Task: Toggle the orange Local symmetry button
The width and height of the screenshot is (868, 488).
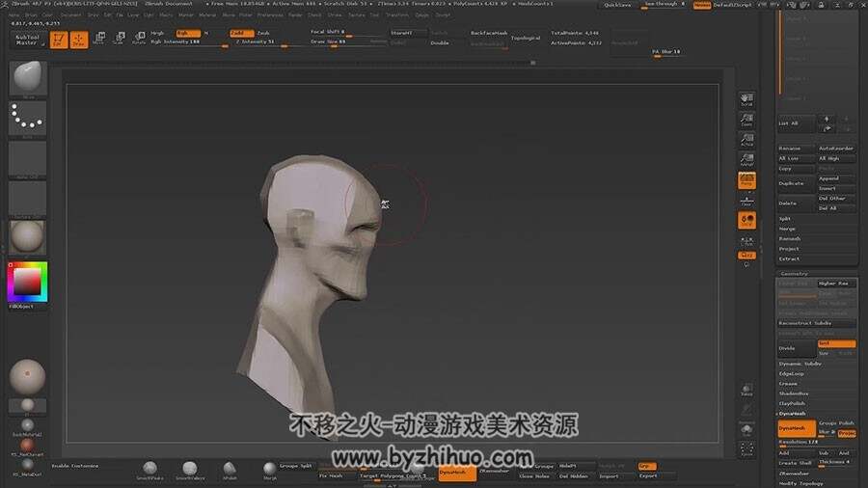Action: [x=746, y=220]
